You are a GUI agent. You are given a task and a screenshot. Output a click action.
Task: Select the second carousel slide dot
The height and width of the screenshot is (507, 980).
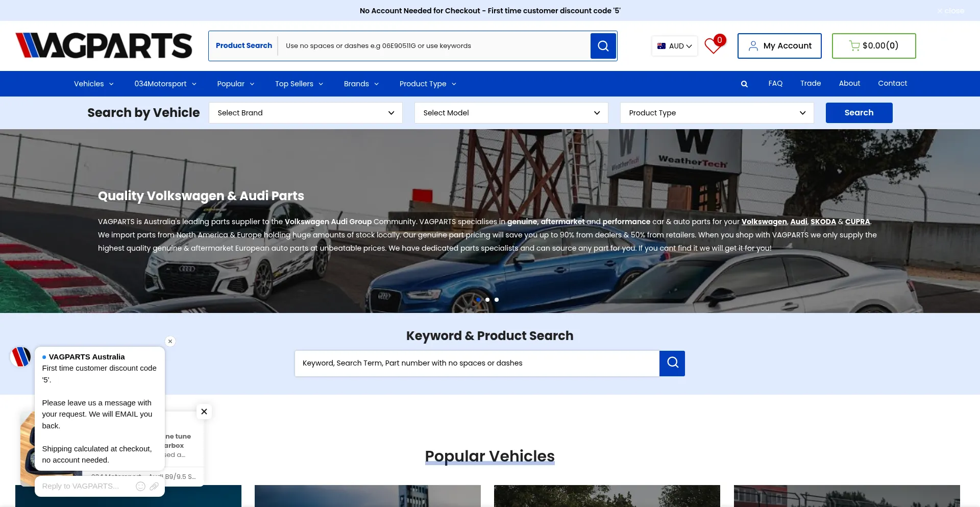click(487, 300)
